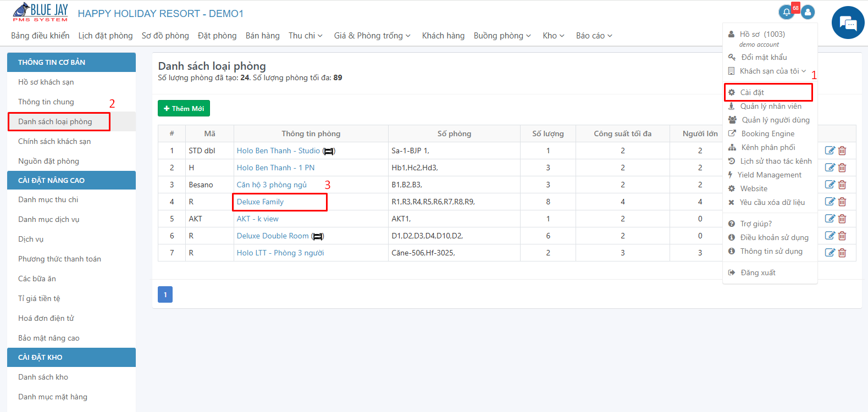
Task: Open Căn hộ 3 phòng ngủ link
Action: (x=272, y=185)
